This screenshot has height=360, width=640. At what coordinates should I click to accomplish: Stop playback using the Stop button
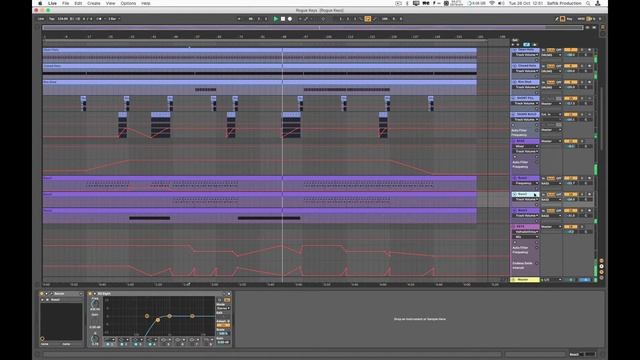click(283, 19)
